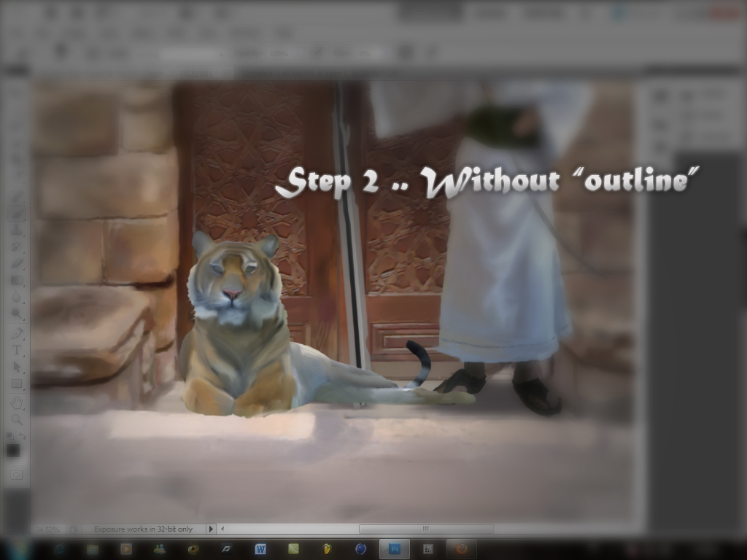Select the Hand tool

pos(17,402)
